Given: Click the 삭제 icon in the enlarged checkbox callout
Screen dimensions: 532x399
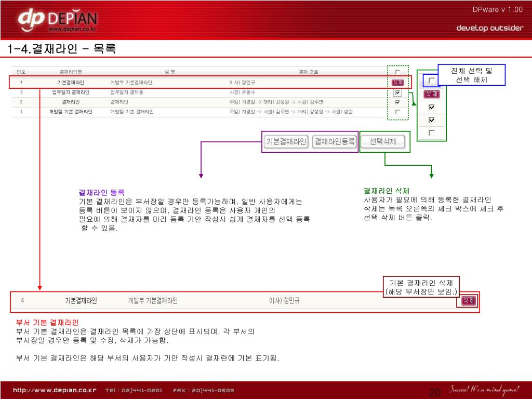Looking at the screenshot, I should [x=432, y=94].
